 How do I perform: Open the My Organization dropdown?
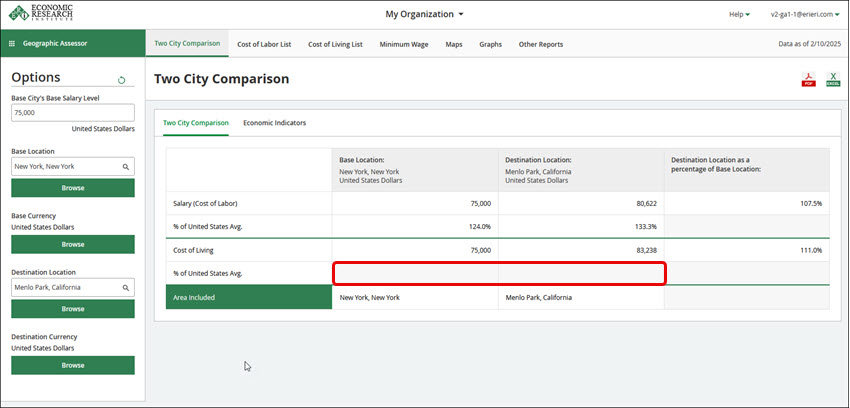(x=424, y=14)
